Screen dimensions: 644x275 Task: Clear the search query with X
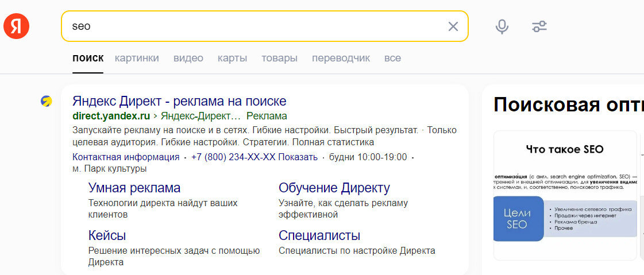(x=453, y=26)
